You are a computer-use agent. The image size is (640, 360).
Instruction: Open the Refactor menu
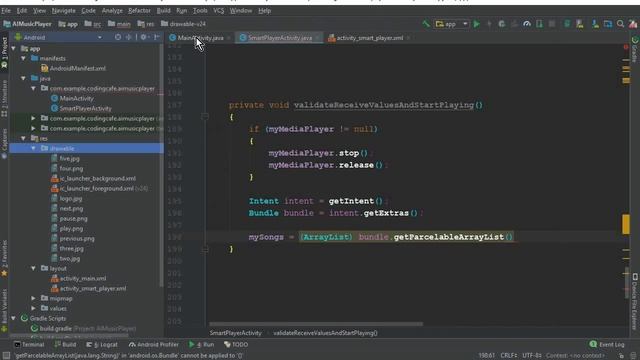point(139,11)
